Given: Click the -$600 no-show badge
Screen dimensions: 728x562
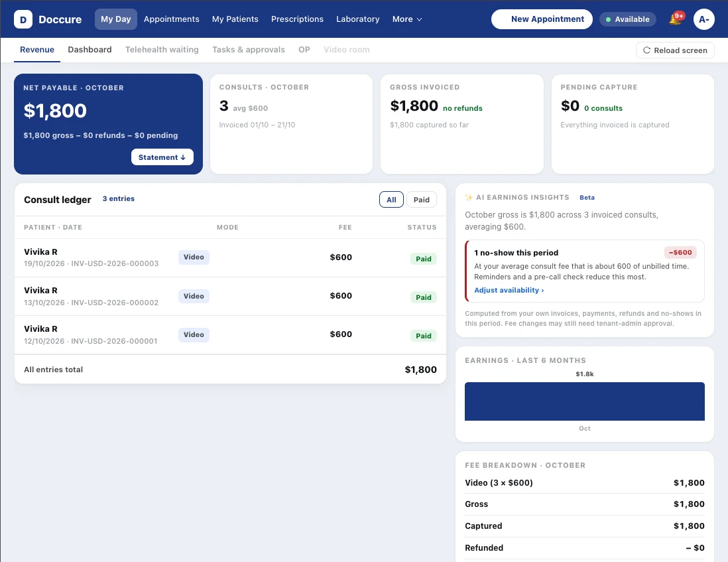Looking at the screenshot, I should [x=680, y=253].
